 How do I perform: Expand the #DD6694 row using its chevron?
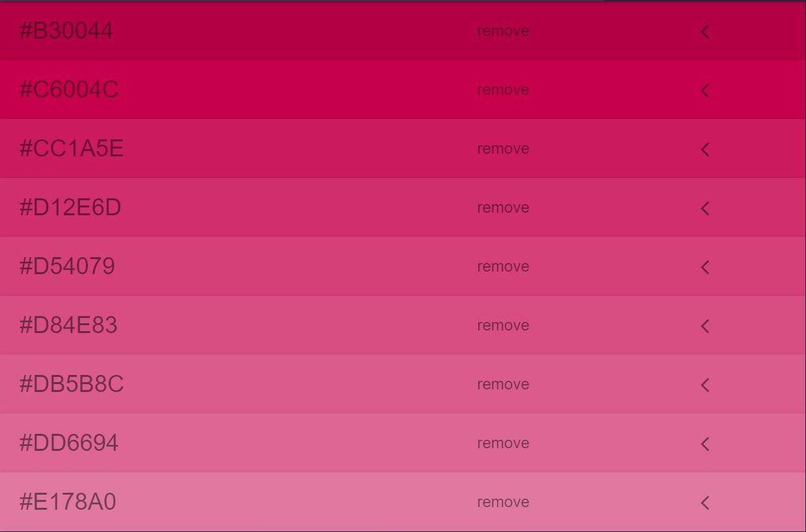[x=705, y=444]
